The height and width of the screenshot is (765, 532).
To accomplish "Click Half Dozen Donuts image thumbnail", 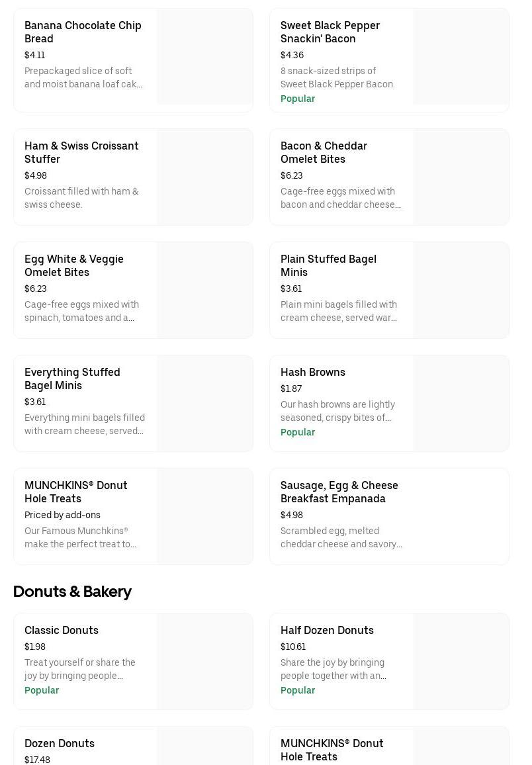I will (x=461, y=662).
